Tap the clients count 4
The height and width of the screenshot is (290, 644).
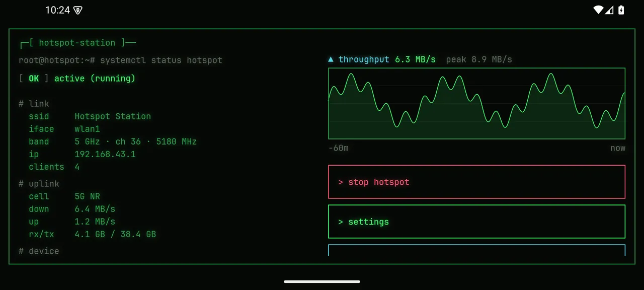tap(77, 167)
